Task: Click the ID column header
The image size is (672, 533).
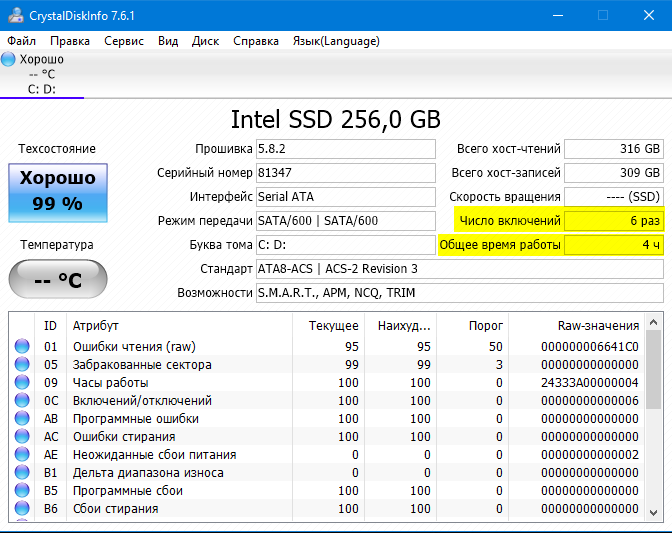Action: pyautogui.click(x=50, y=326)
